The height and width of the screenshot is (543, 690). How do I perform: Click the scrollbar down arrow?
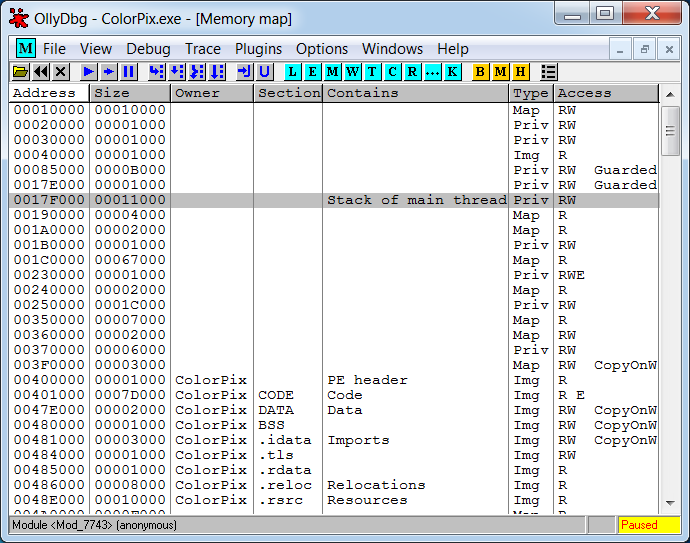[670, 502]
